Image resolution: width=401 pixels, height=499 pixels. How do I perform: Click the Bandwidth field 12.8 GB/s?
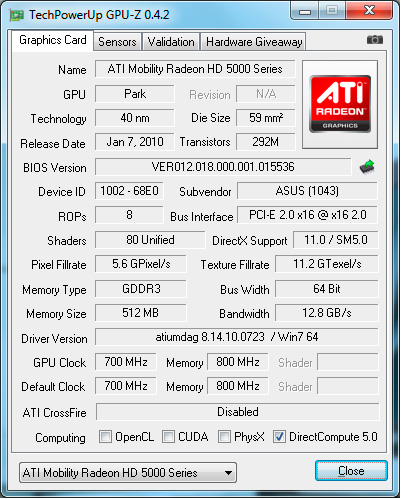(x=327, y=313)
